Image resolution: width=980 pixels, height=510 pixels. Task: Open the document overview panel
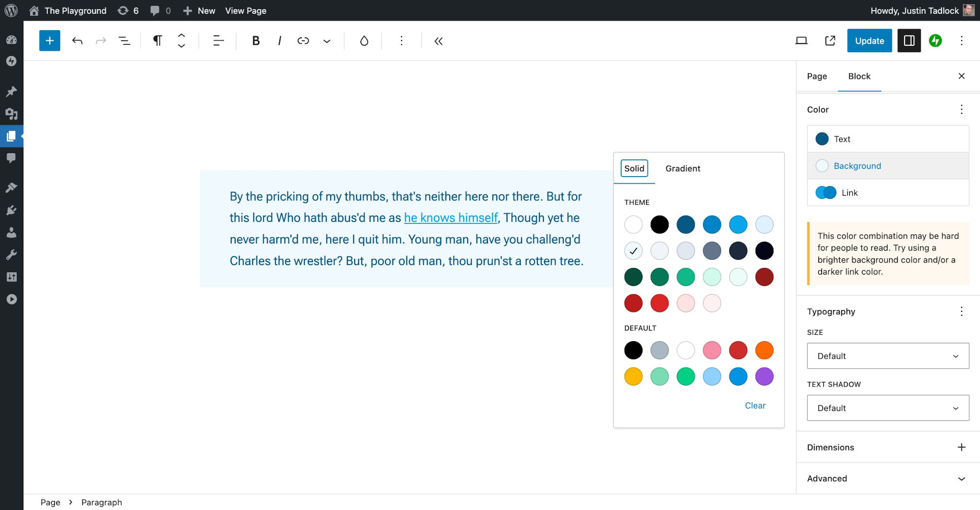(124, 41)
